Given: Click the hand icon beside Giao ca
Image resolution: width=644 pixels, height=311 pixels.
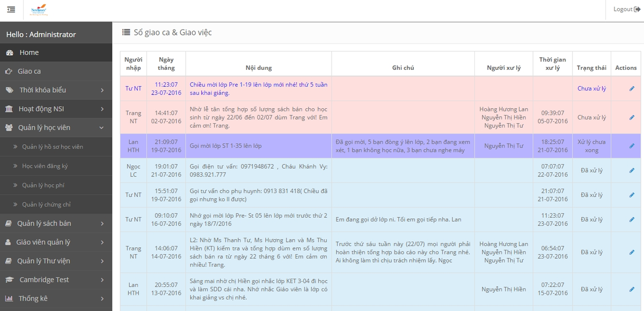Looking at the screenshot, I should (x=9, y=71).
